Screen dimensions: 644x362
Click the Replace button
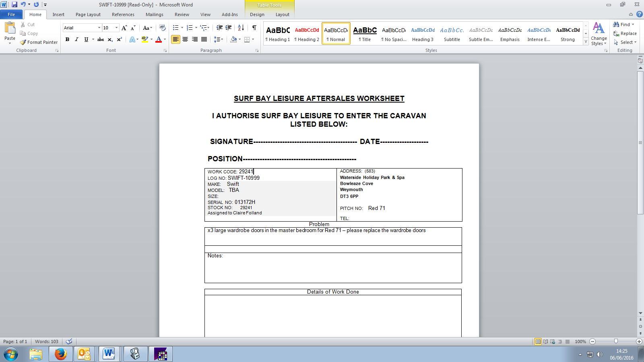625,33
